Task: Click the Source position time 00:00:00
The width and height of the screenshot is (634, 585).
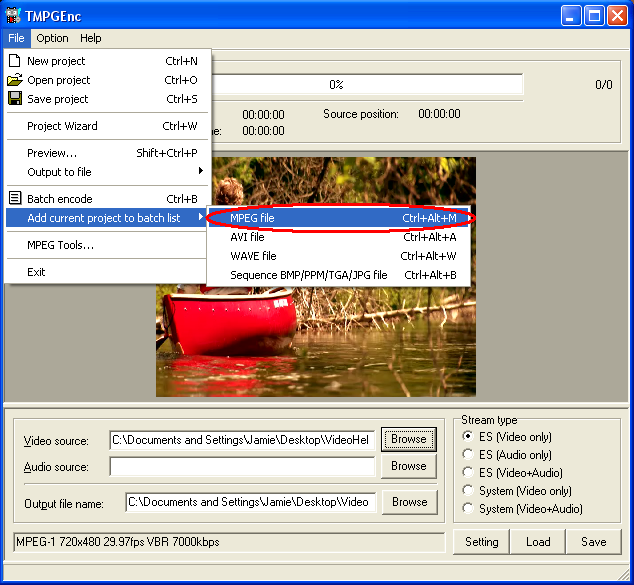Action: point(439,114)
